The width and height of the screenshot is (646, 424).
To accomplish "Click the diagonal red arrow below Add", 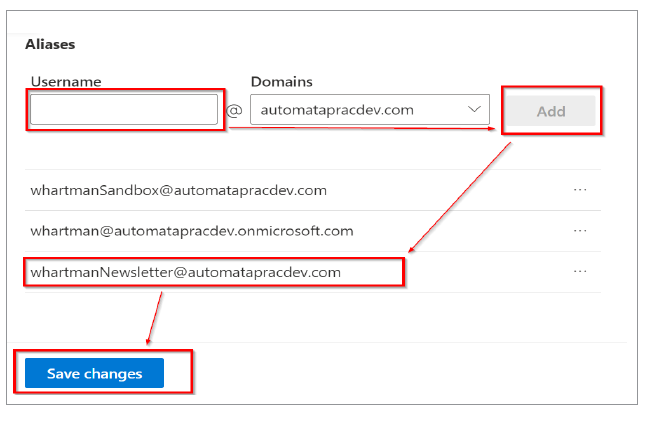I will pyautogui.click(x=460, y=197).
